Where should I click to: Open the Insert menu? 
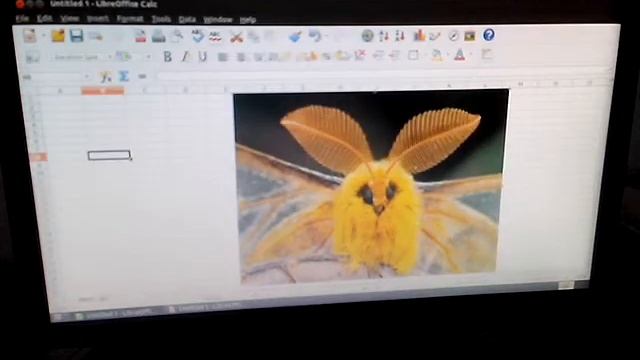point(98,19)
